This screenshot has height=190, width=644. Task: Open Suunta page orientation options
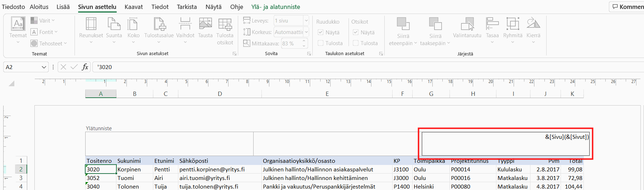click(x=114, y=30)
